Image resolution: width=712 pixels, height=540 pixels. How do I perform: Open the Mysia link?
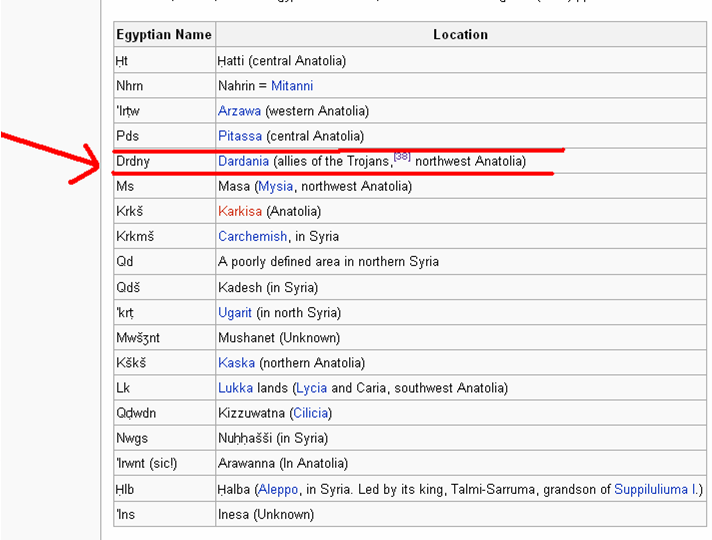(x=276, y=186)
